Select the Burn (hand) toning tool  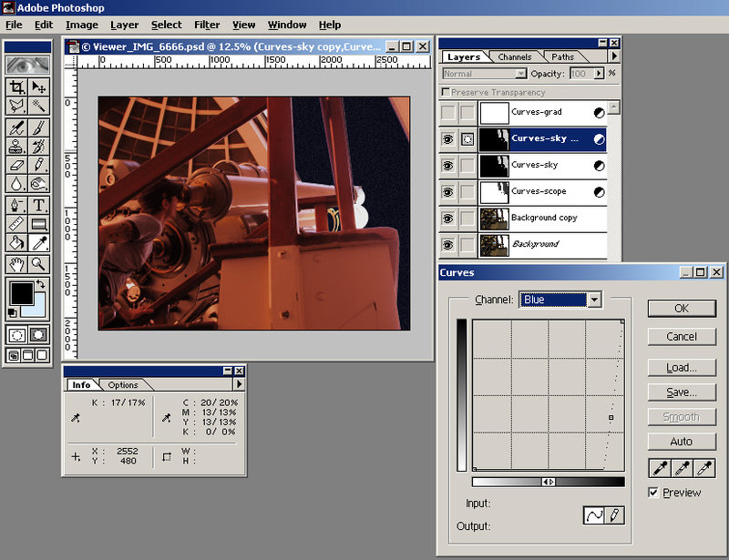point(39,184)
